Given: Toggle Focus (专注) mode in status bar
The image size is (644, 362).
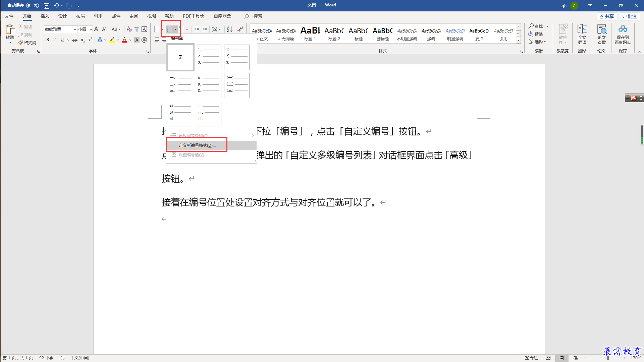Looking at the screenshot, I should click(x=531, y=358).
